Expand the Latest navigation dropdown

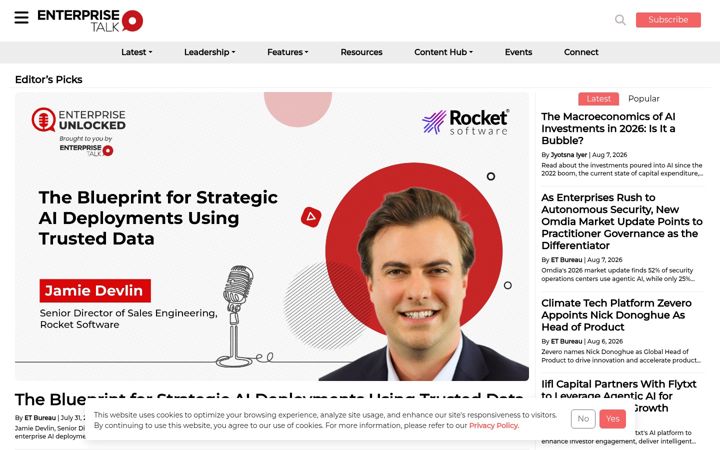pos(136,52)
